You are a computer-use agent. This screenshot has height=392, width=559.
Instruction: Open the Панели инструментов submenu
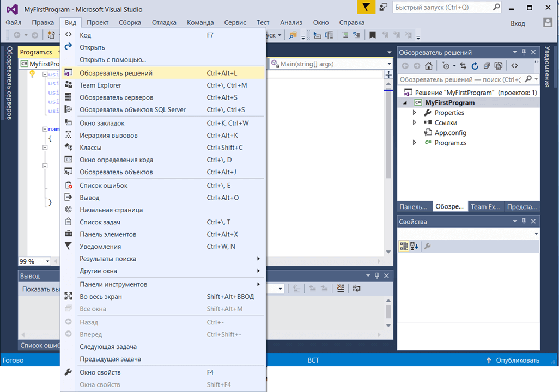pyautogui.click(x=162, y=284)
